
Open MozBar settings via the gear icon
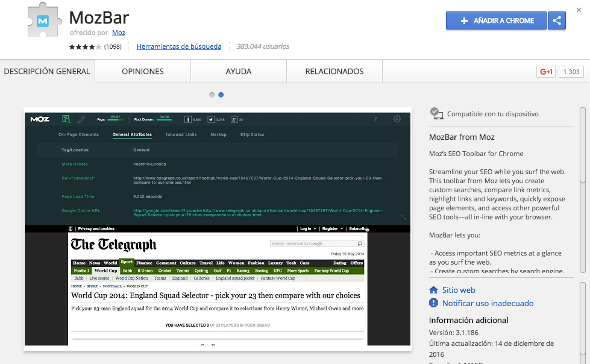(397, 119)
